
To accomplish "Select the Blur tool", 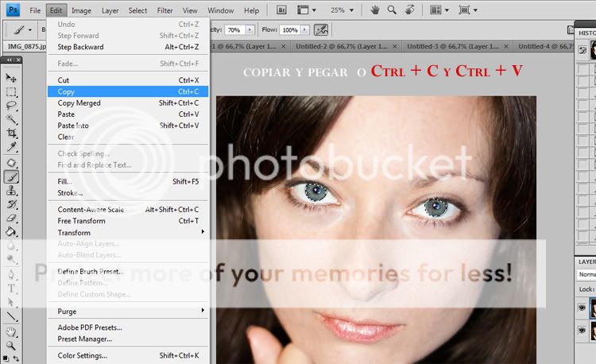I will (x=11, y=246).
